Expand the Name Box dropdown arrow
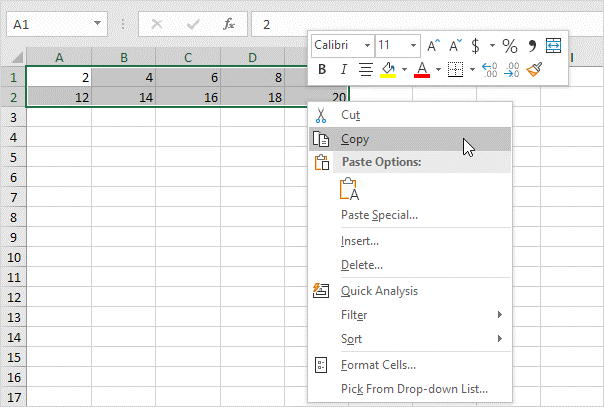 coord(96,22)
